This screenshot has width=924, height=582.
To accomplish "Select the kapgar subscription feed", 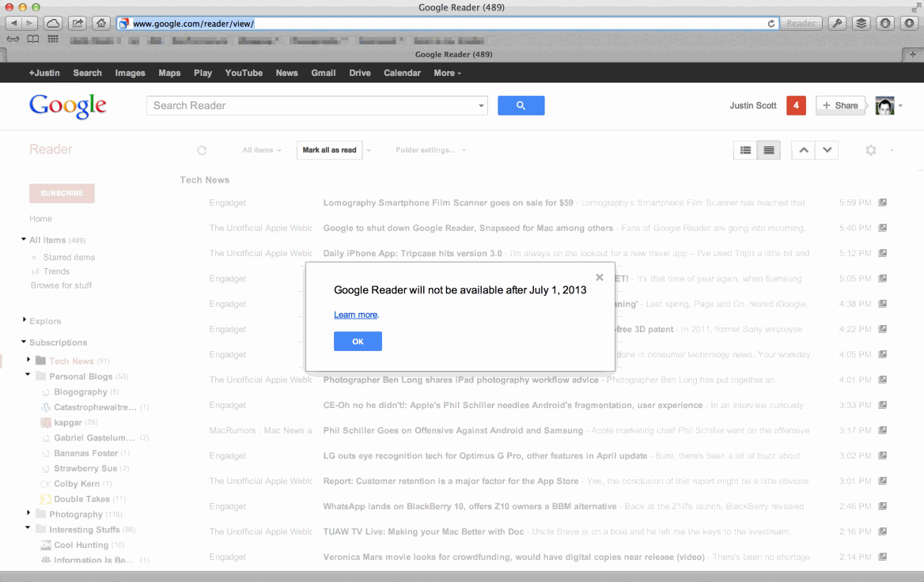I will (x=68, y=422).
